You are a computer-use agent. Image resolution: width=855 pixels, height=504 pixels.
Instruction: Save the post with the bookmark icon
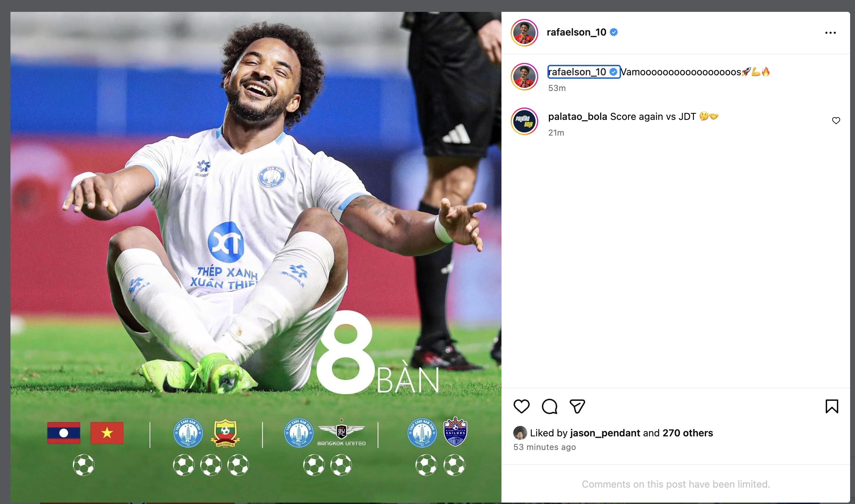click(x=832, y=406)
